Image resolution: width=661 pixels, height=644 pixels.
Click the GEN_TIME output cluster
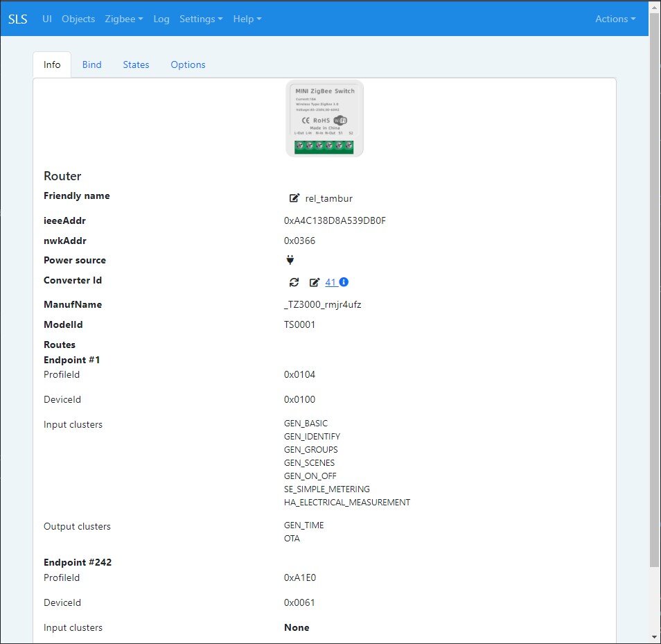point(303,525)
